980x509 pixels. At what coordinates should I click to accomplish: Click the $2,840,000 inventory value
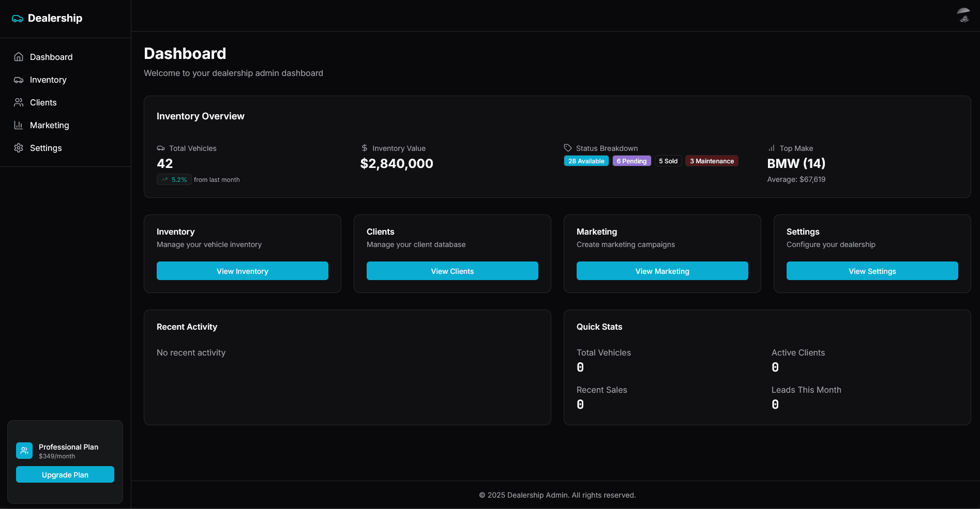(x=397, y=164)
